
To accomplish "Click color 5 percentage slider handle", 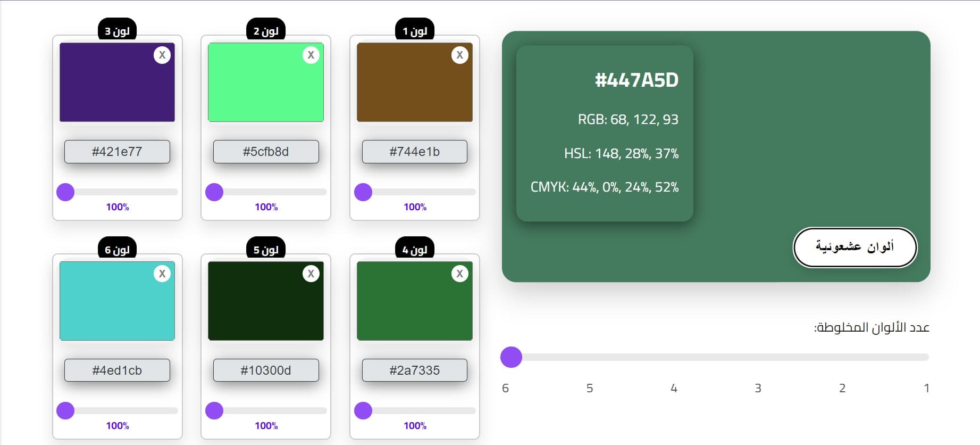I will tap(214, 411).
